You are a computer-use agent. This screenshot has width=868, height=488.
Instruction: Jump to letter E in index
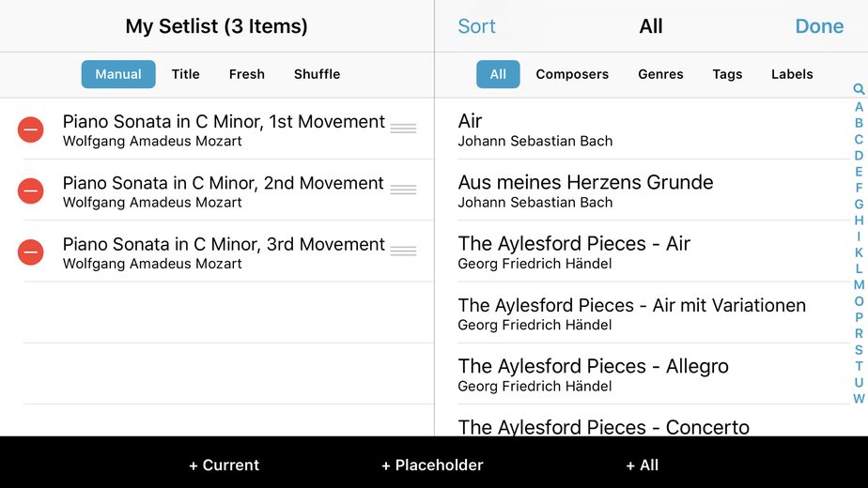pos(859,172)
